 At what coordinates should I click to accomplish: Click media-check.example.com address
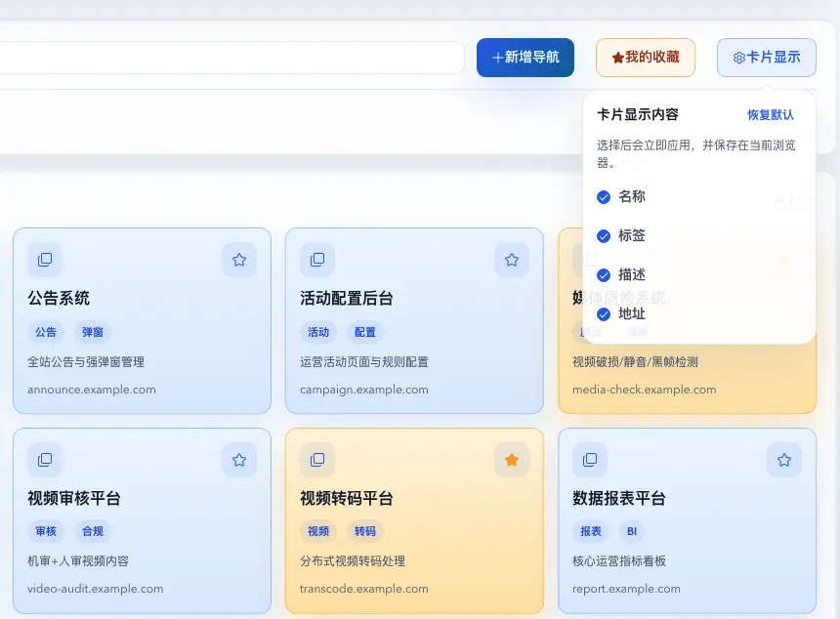point(644,390)
